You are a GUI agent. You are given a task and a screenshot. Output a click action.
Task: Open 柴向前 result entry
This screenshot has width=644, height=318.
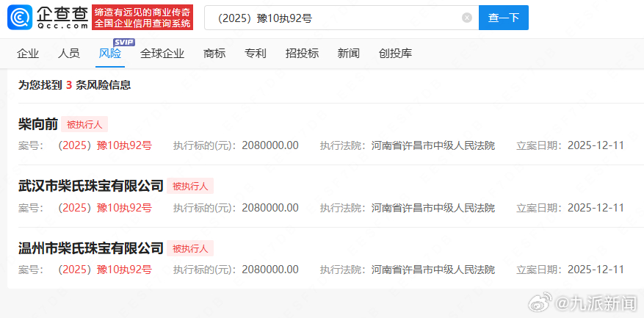coord(38,124)
